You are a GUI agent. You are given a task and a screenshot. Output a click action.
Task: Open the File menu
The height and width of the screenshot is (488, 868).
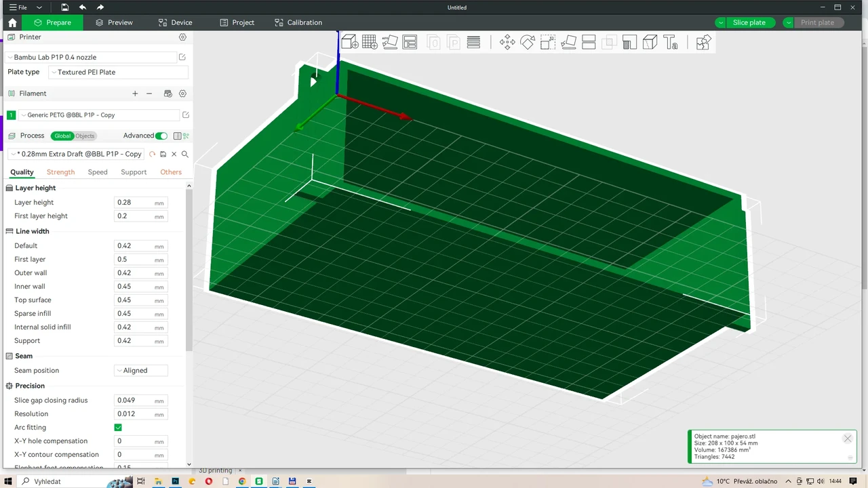18,7
